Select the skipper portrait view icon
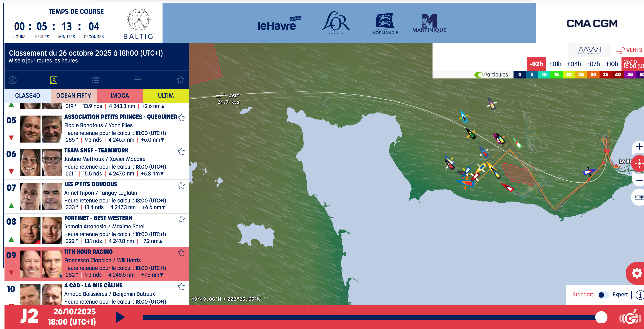Viewport: 644px width, 329px height. pyautogui.click(x=53, y=80)
